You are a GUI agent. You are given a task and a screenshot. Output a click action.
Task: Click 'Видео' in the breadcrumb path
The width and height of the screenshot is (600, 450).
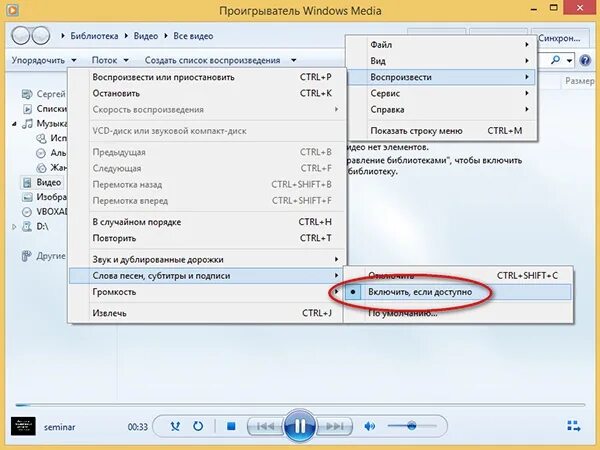[x=146, y=36]
